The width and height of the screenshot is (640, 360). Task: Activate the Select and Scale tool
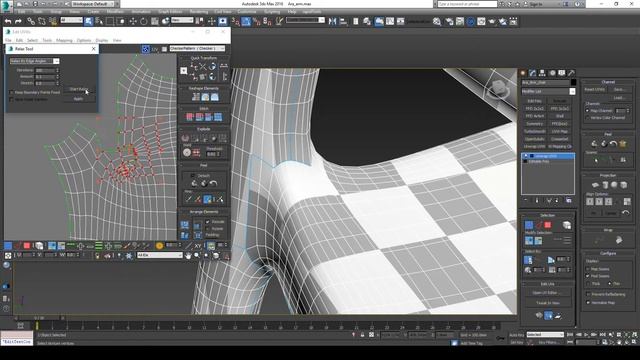pos(155,21)
